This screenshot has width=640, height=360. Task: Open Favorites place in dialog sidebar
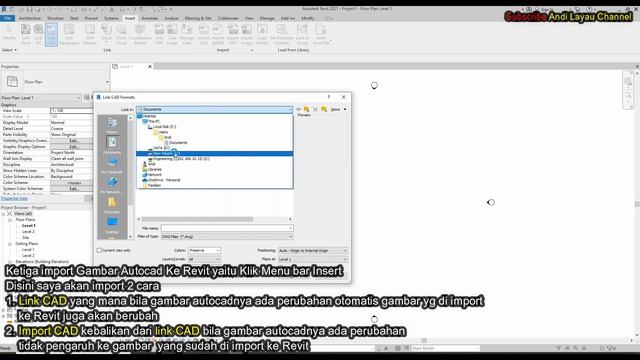pyautogui.click(x=112, y=205)
